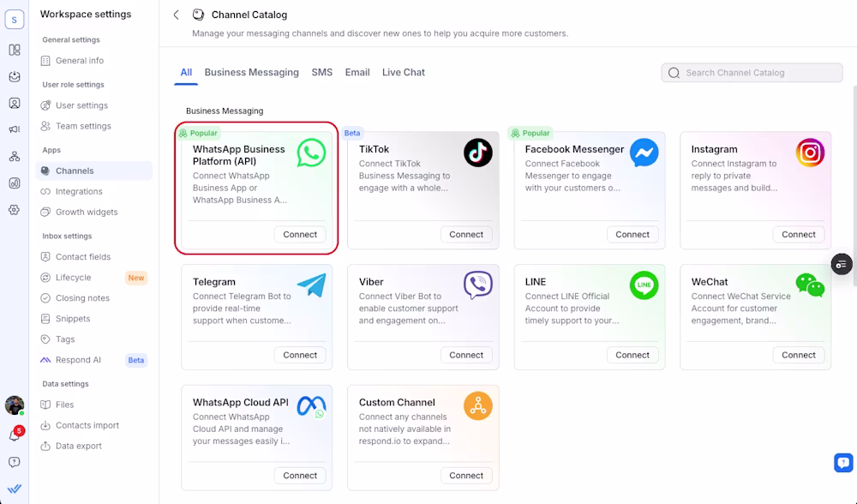Connect the Instagram channel
857x504 pixels.
tap(799, 235)
